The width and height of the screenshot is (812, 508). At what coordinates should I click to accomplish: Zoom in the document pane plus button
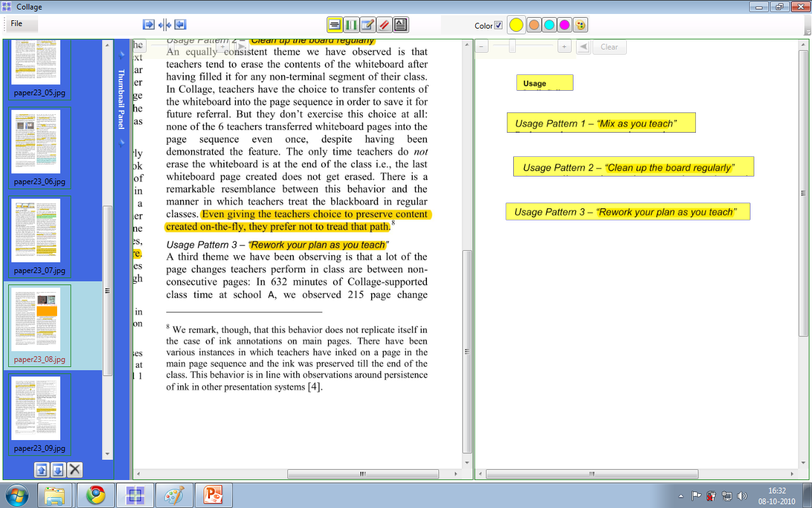223,46
